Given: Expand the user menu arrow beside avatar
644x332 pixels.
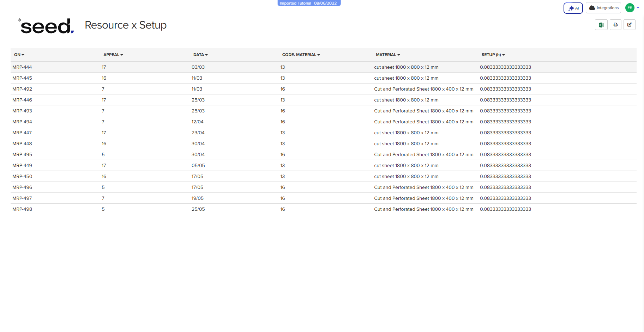Looking at the screenshot, I should point(638,8).
